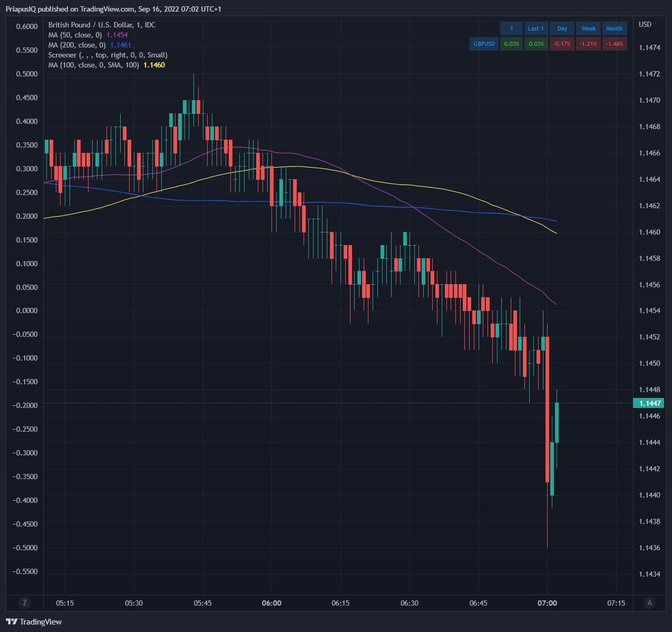This screenshot has width=672, height=632.
Task: Click the 06:00 time axis label
Action: tap(271, 603)
